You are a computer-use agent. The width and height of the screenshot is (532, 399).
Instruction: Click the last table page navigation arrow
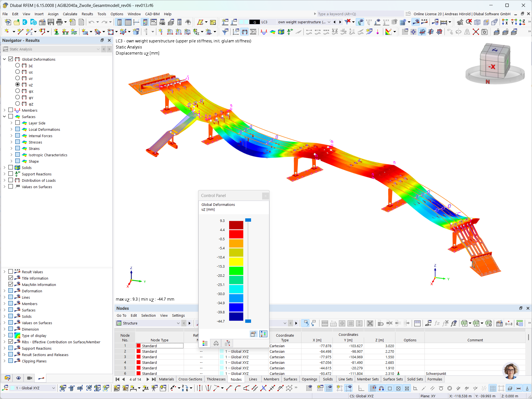click(154, 379)
